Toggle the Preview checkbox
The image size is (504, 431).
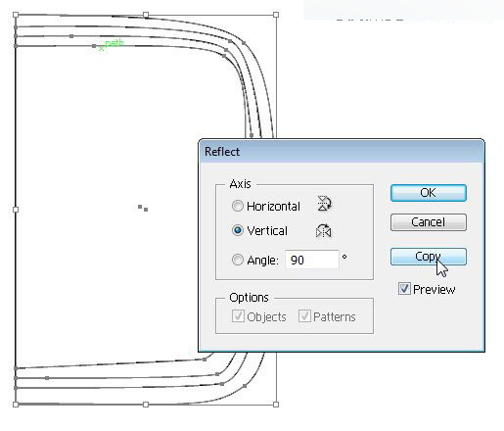pos(404,289)
